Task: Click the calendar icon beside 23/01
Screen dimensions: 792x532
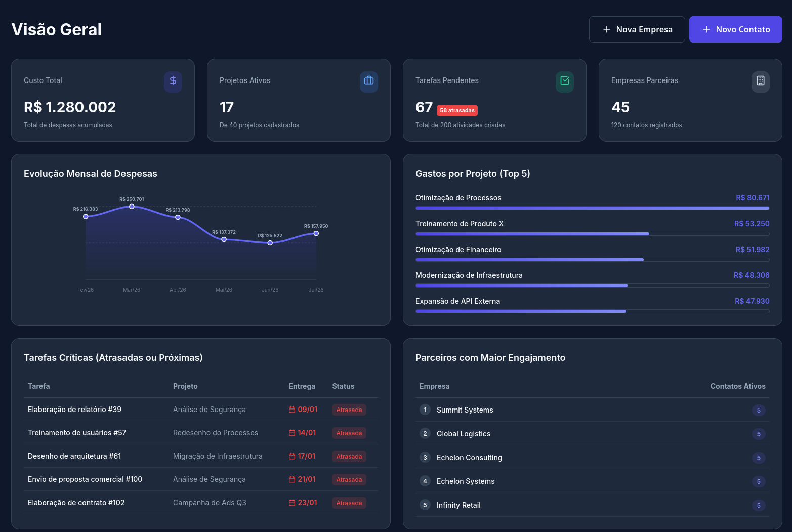Action: pyautogui.click(x=292, y=503)
